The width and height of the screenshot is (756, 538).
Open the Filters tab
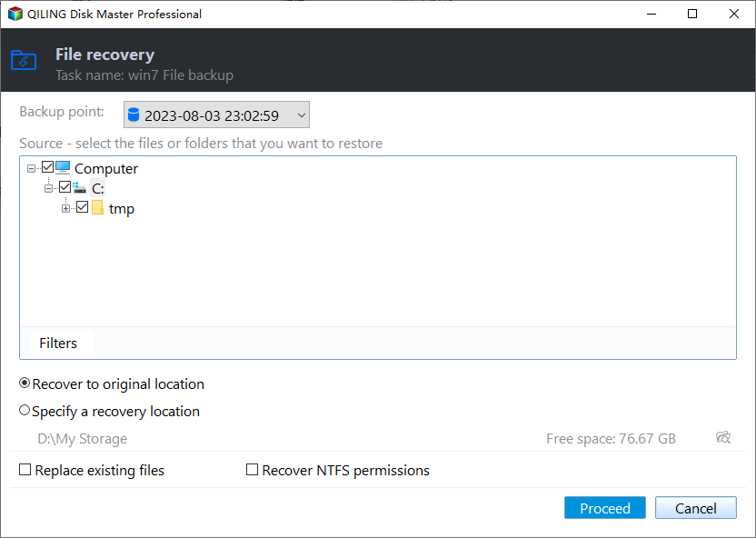(x=58, y=343)
